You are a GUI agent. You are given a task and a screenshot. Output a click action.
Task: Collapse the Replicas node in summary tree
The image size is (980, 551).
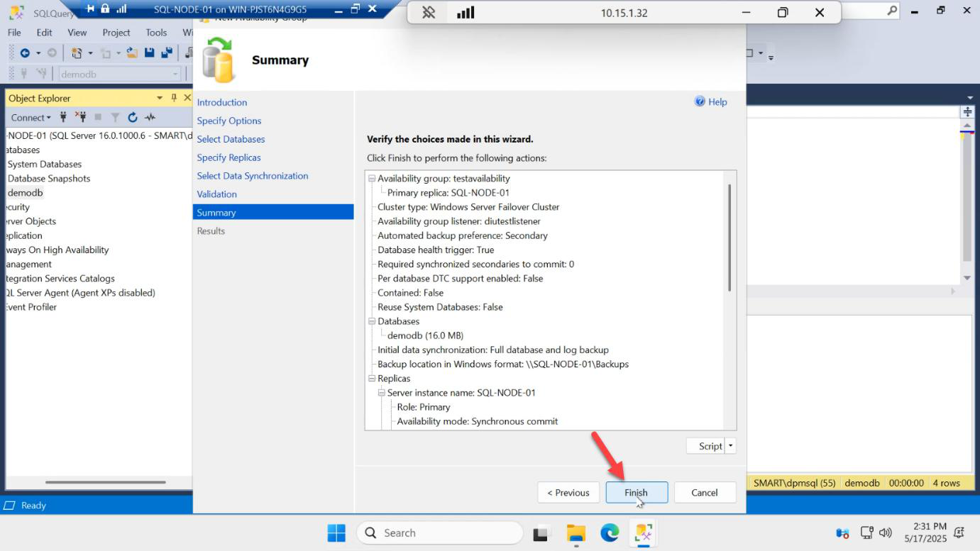[371, 379]
